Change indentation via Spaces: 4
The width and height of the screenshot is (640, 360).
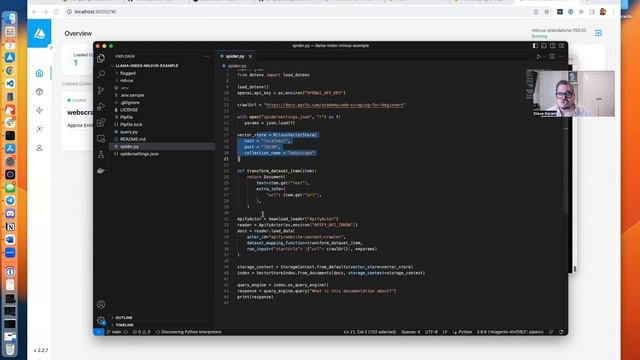[411, 332]
